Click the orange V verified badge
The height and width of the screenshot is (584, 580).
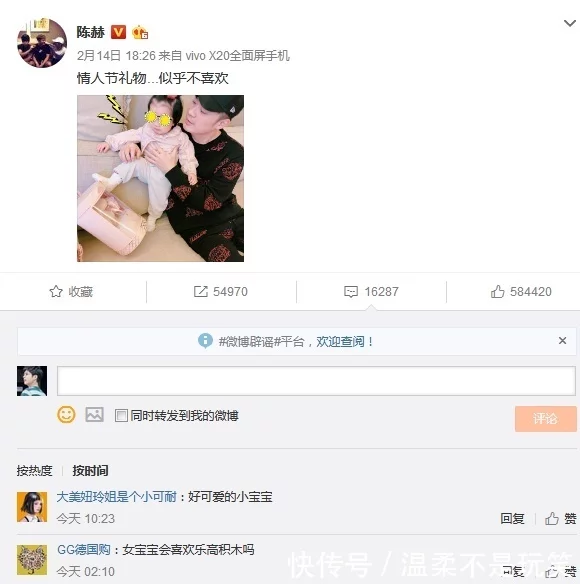pos(118,32)
